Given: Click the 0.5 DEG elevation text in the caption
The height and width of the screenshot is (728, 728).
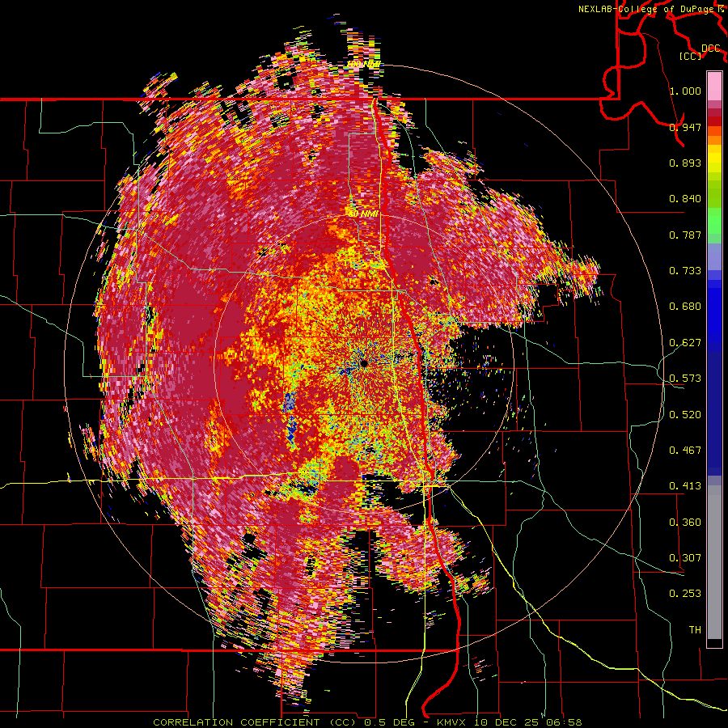Looking at the screenshot, I should [390, 722].
